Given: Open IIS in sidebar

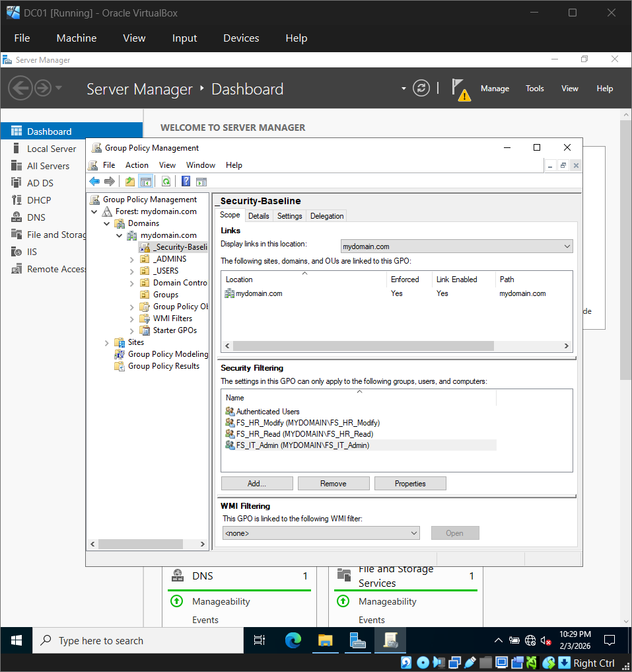Looking at the screenshot, I should click(x=32, y=252).
